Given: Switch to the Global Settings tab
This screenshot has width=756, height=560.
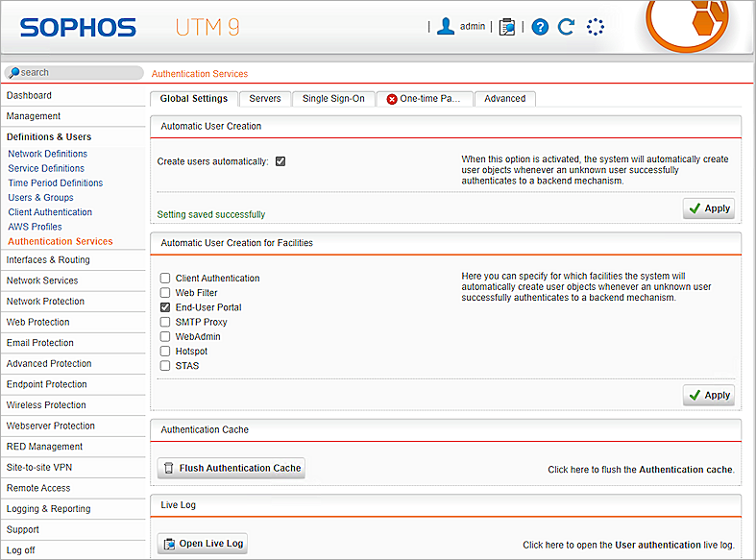Looking at the screenshot, I should 194,99.
